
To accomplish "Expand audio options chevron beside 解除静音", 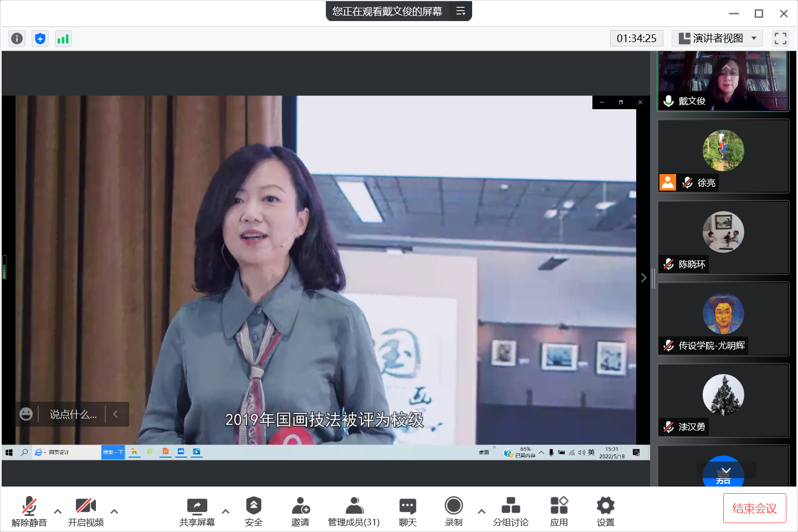I will coord(57,511).
